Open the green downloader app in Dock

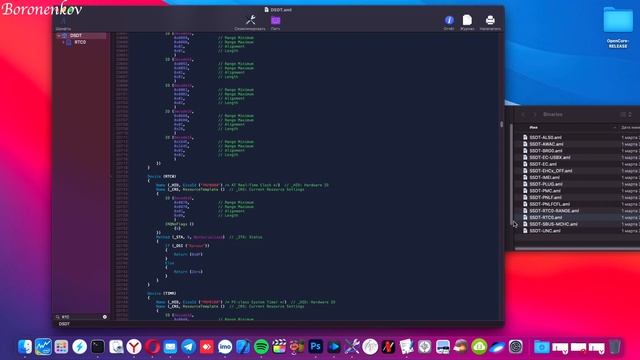pyautogui.click(x=479, y=347)
